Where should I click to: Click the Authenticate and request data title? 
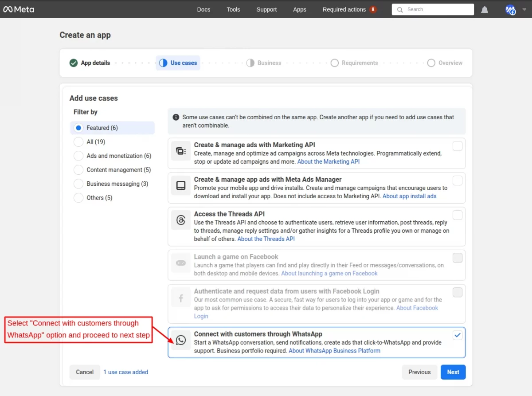coord(286,291)
